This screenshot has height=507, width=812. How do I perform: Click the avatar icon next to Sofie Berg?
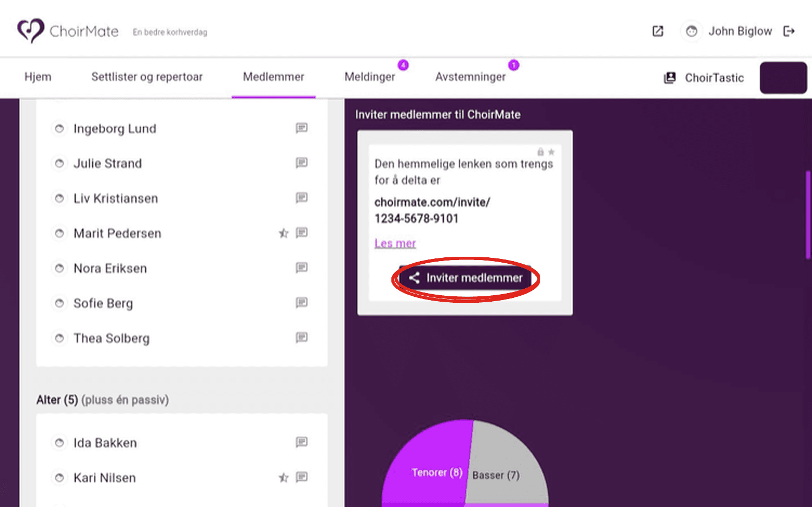point(60,303)
